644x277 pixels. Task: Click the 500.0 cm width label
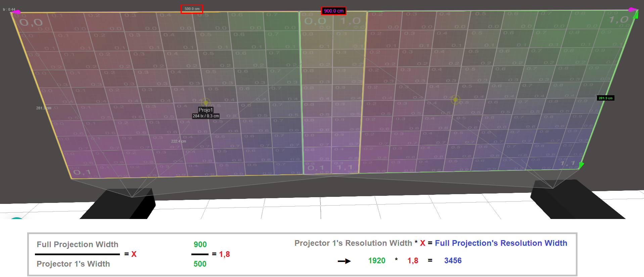192,9
